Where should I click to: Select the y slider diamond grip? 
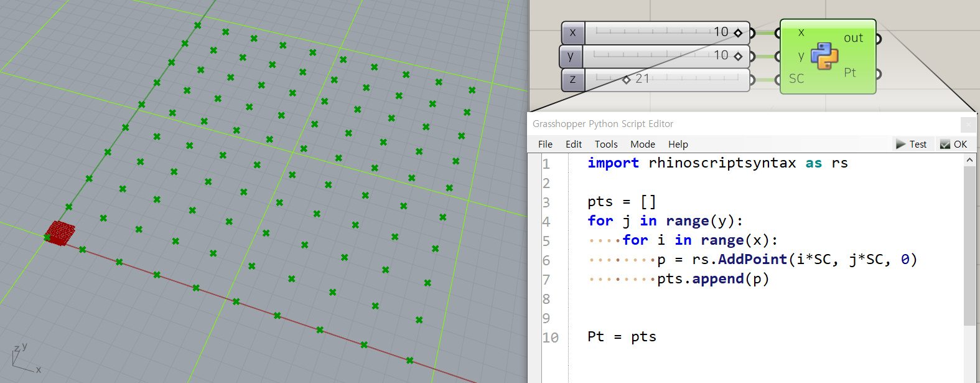point(738,56)
